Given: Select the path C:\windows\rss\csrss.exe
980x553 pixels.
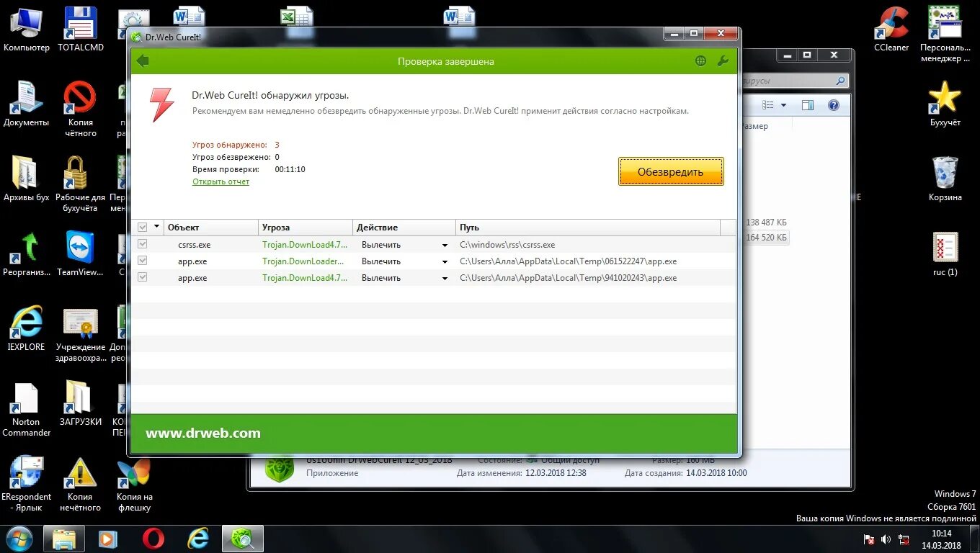Looking at the screenshot, I should click(507, 245).
